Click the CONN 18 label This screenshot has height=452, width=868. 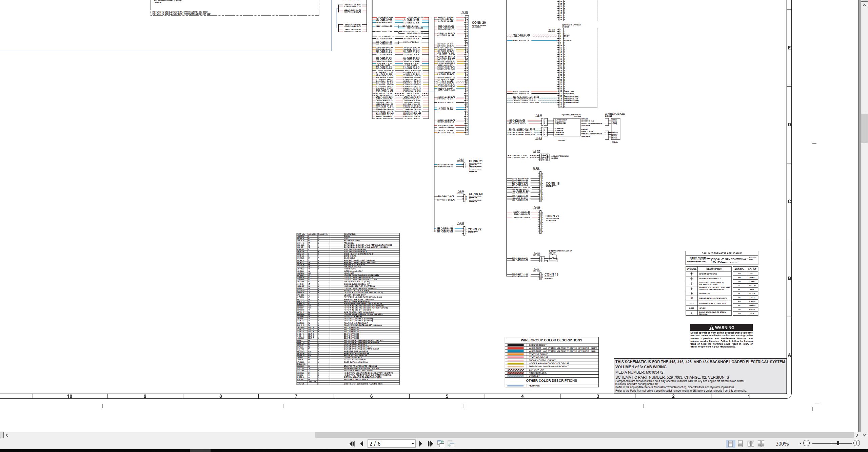[x=552, y=184]
